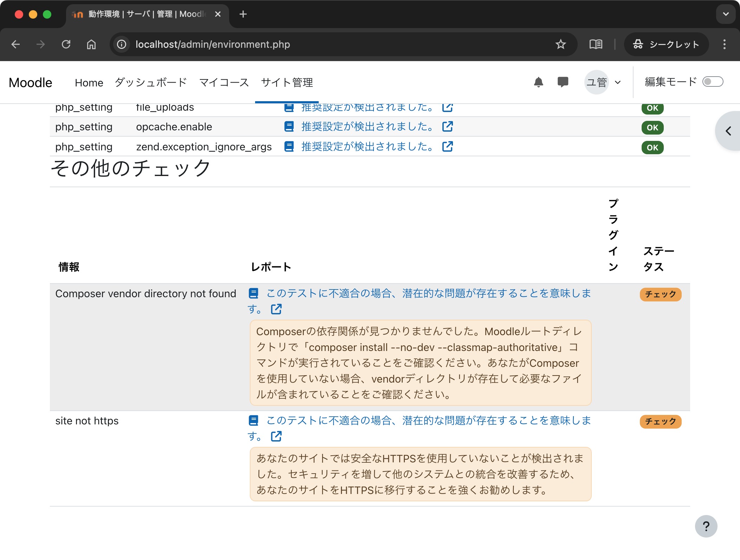Open browser tab search dropdown arrow
The height and width of the screenshot is (560, 740).
pyautogui.click(x=726, y=14)
